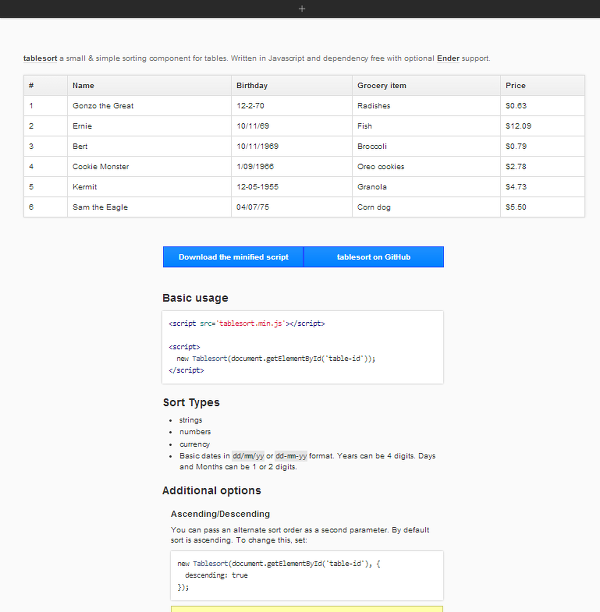Select the 'Radishes' grocery cell
This screenshot has height=612, width=600.
[427, 106]
